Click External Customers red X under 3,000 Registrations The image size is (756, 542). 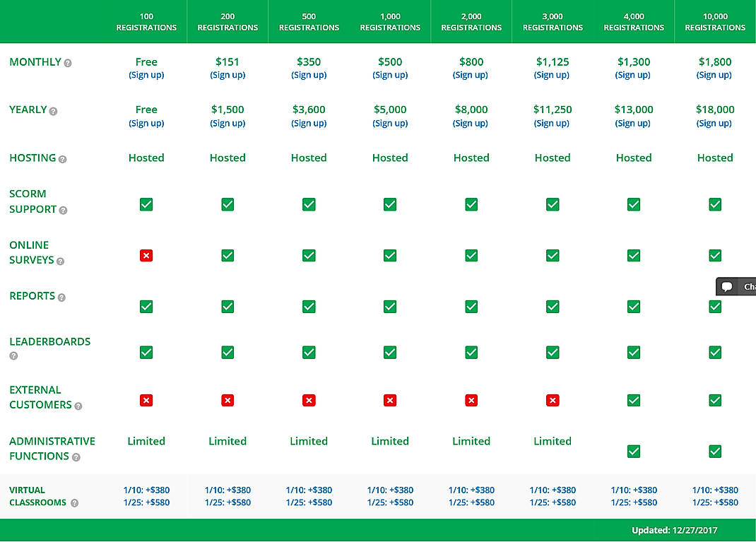click(553, 400)
